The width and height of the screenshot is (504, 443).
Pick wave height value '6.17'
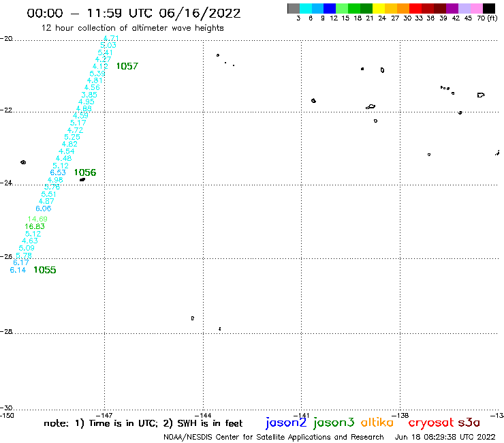pyautogui.click(x=21, y=262)
